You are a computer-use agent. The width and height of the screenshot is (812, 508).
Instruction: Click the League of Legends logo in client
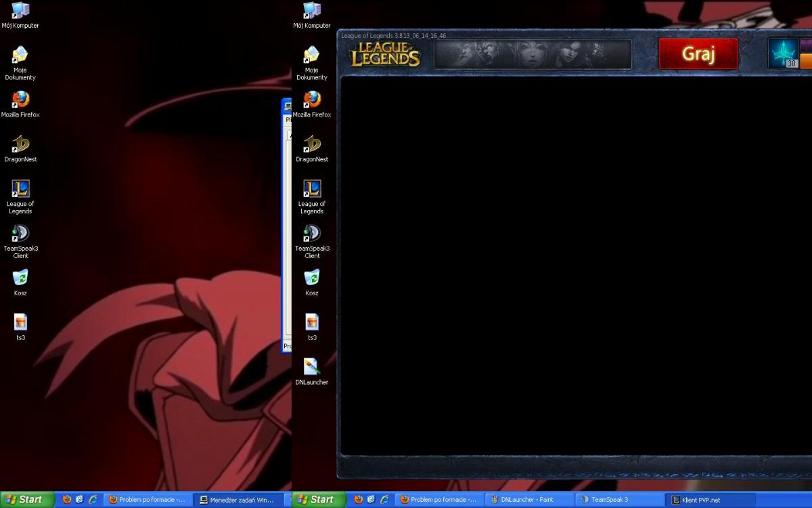(x=384, y=54)
